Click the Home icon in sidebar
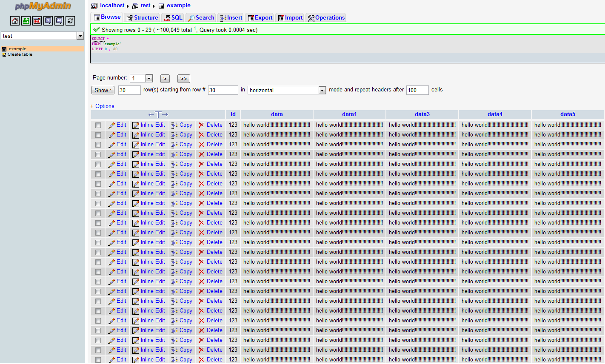The image size is (605, 364). pos(15,21)
